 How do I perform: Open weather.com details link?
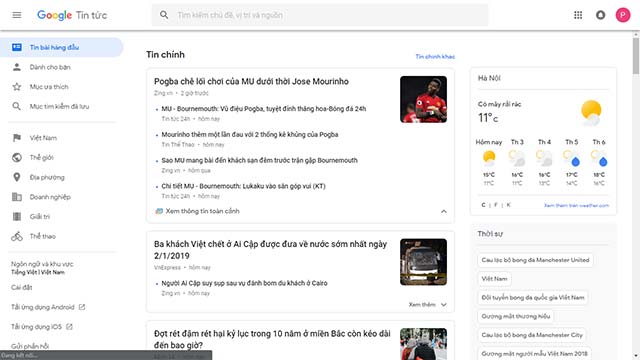[576, 205]
